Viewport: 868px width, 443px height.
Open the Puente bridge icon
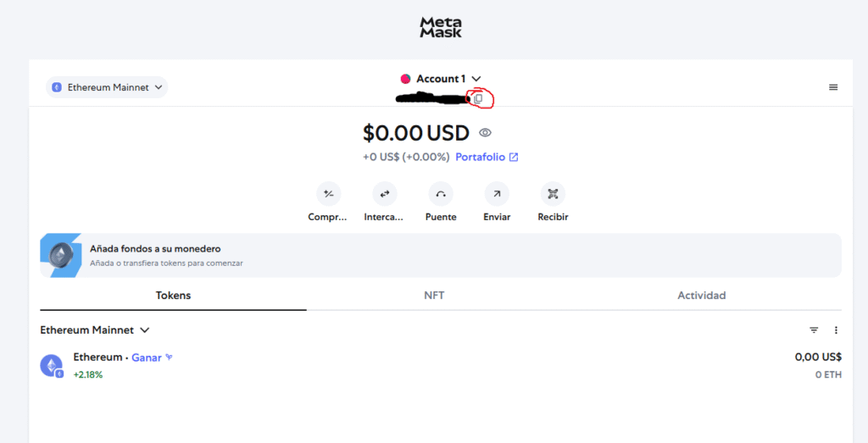441,194
